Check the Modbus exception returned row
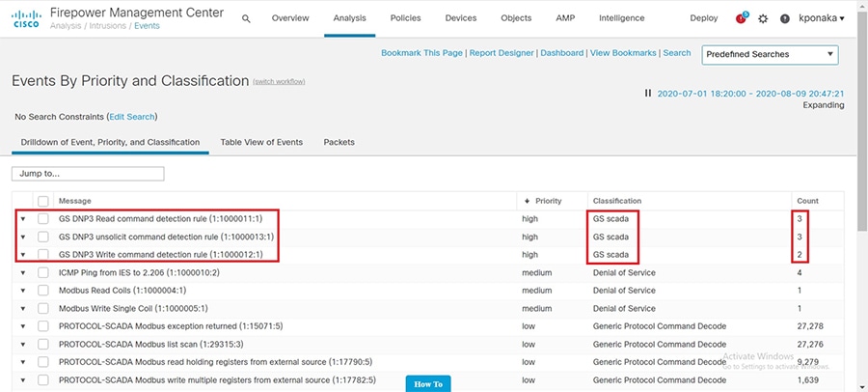The image size is (868, 392). coord(43,326)
